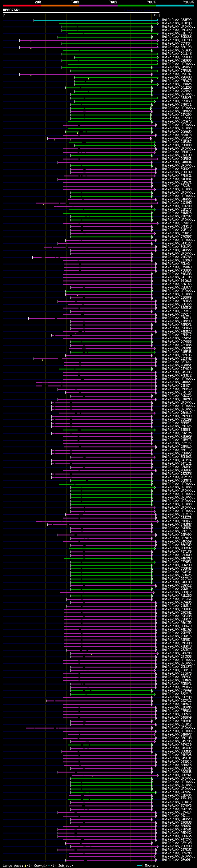This screenshot has width=197, height=868.
Task: Select label UniRef100_C3Y290
Action: pos(177,115)
